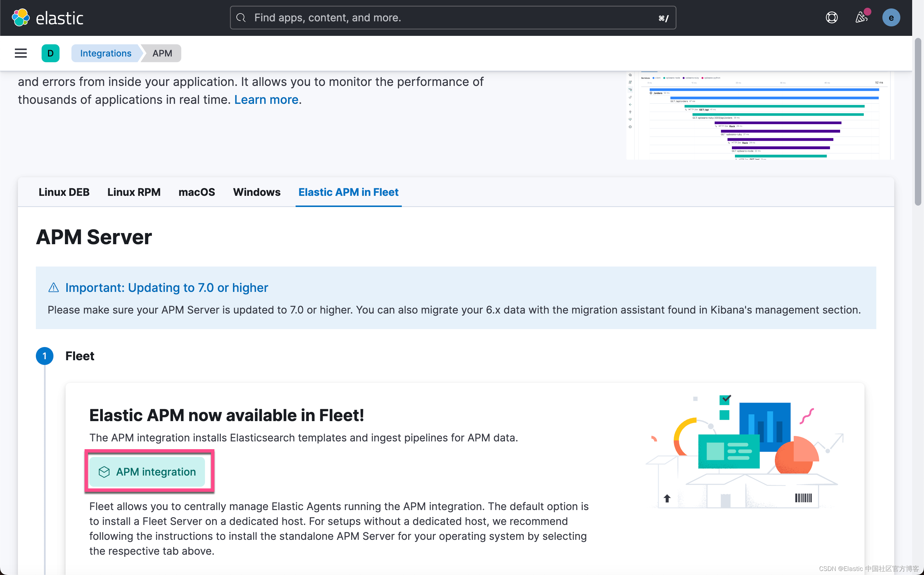Switch to the Linux DEB tab
924x575 pixels.
click(x=64, y=192)
